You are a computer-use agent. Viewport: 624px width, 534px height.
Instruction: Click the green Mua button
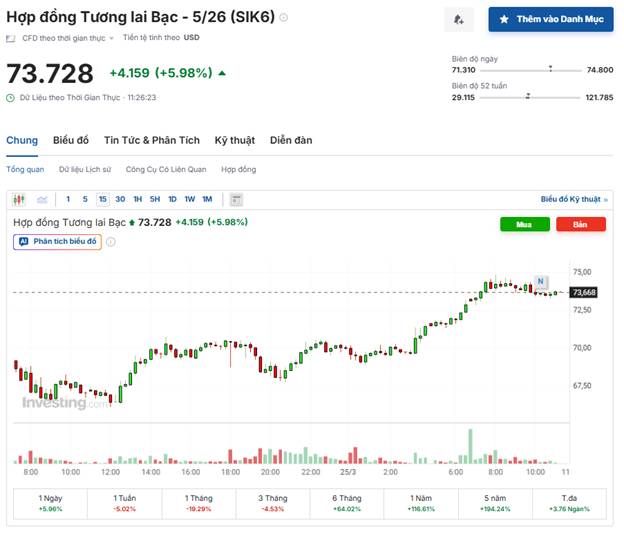tap(525, 224)
